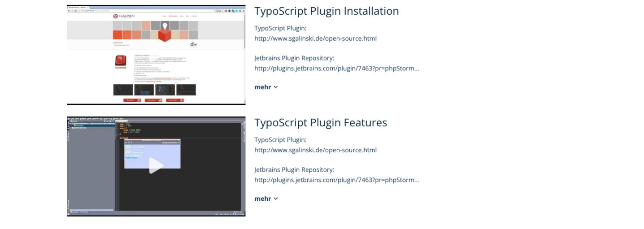Image resolution: width=644 pixels, height=229 pixels.
Task: Click the project tree panel in the Features thumbnail
Action: pyautogui.click(x=91, y=170)
